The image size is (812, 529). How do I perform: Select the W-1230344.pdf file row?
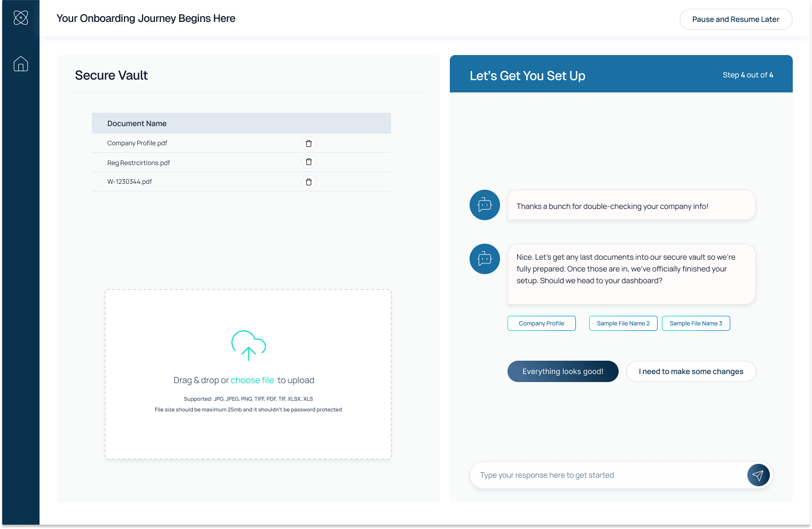(130, 182)
